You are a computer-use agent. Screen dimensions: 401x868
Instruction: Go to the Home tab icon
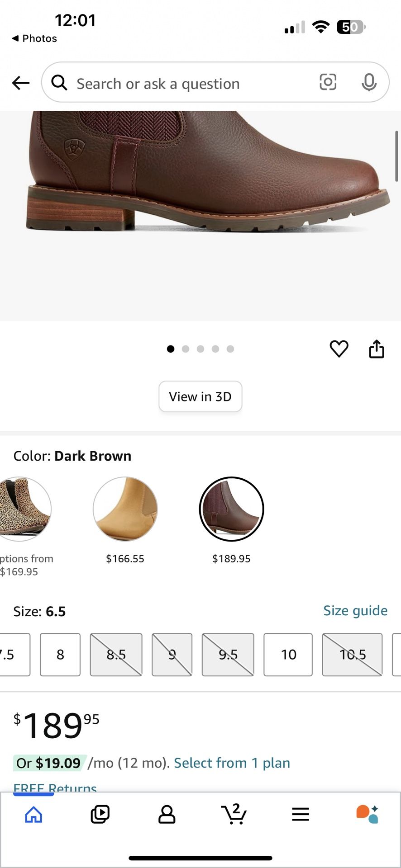tap(33, 815)
